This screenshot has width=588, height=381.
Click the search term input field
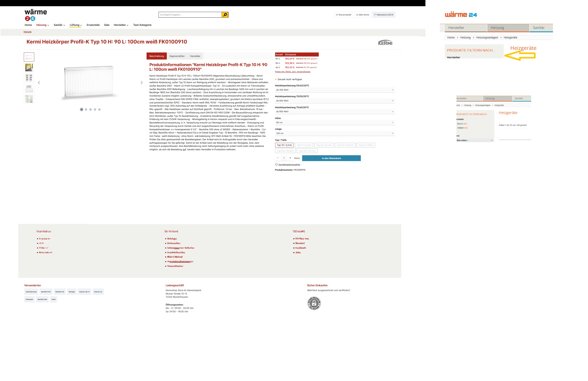(190, 15)
